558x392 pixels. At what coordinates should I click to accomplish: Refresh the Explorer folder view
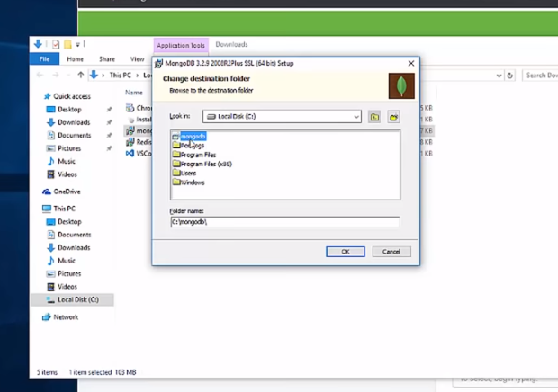[510, 76]
